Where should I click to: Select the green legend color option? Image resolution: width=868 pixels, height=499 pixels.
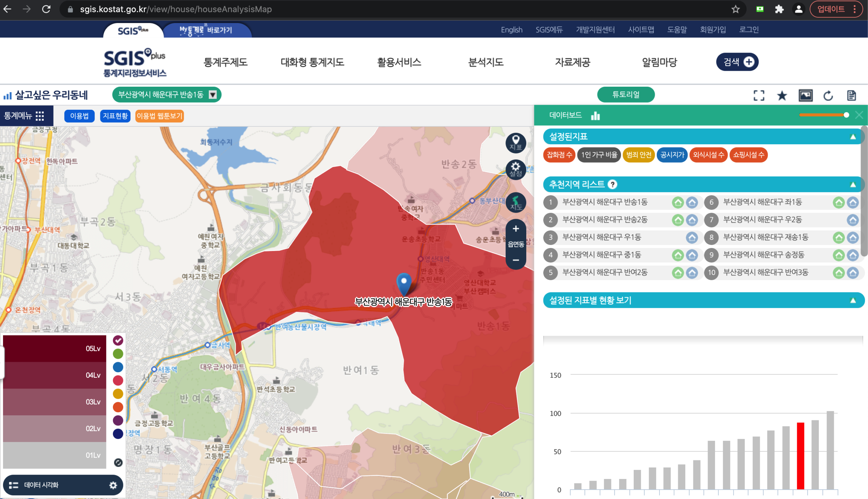point(118,354)
